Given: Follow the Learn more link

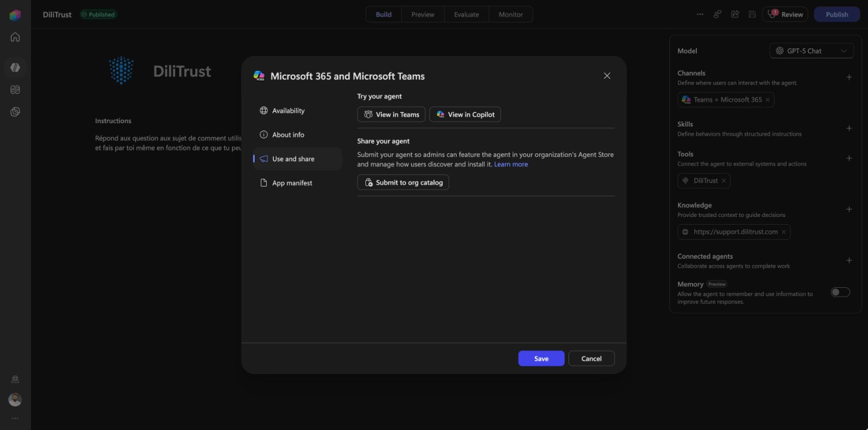Looking at the screenshot, I should click(x=511, y=164).
